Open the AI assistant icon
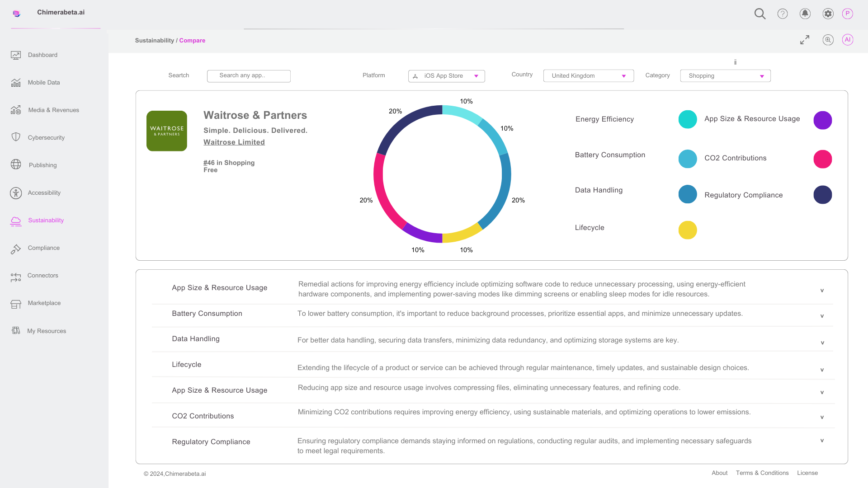Viewport: 868px width, 488px height. click(x=848, y=40)
